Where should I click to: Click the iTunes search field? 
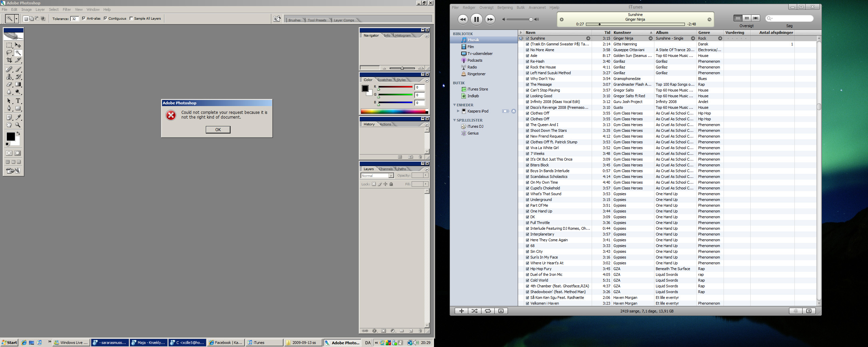(x=789, y=18)
